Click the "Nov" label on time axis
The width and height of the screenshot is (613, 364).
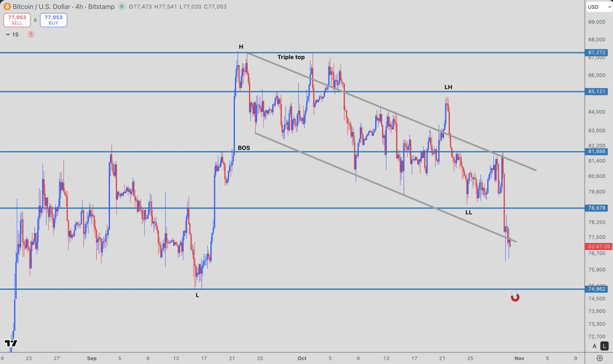point(519,358)
